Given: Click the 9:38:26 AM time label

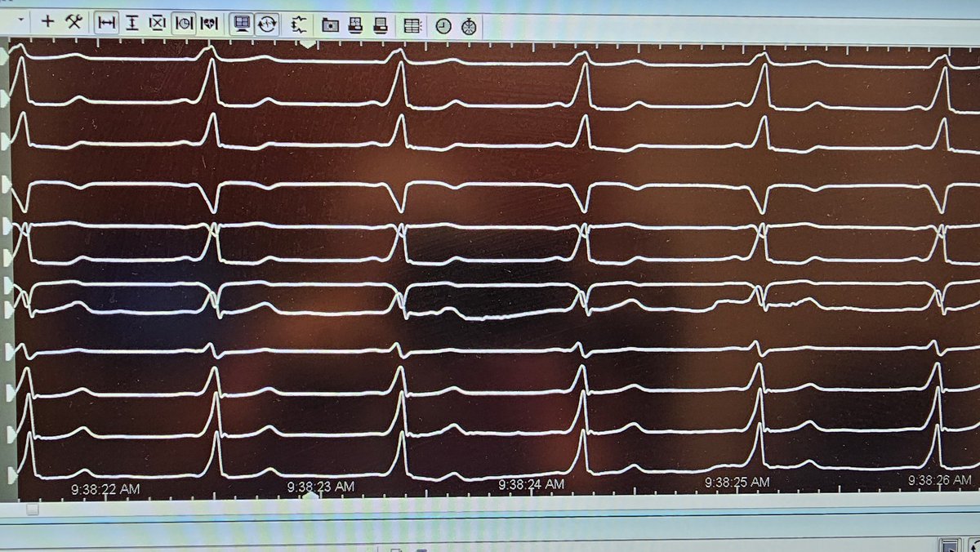Looking at the screenshot, I should click(x=940, y=481).
